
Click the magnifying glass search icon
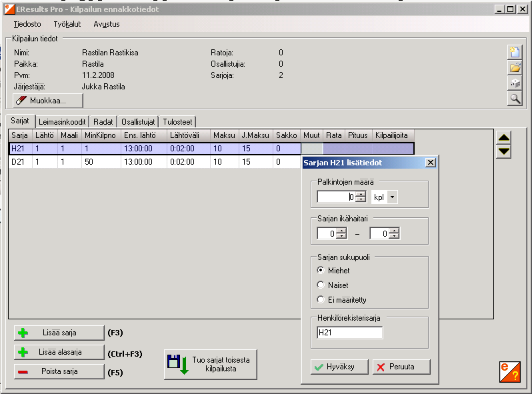coord(515,99)
